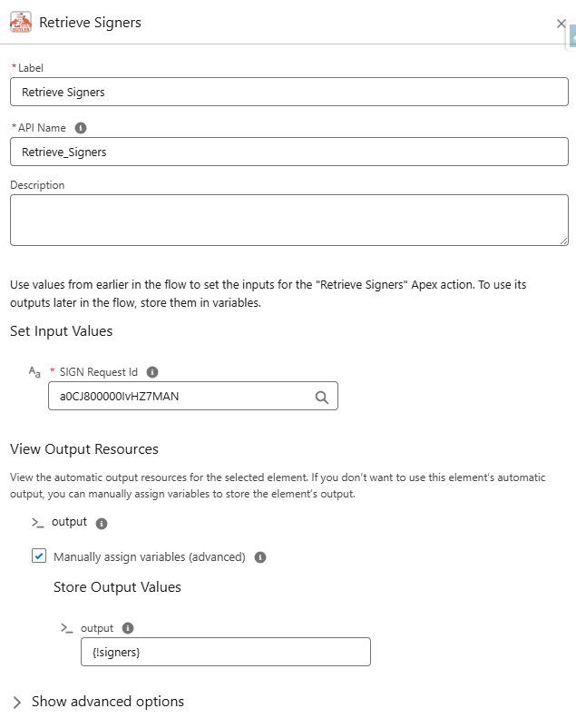The width and height of the screenshot is (576, 728).
Task: Click the collapsed side panel tab at right edge
Action: 572,37
